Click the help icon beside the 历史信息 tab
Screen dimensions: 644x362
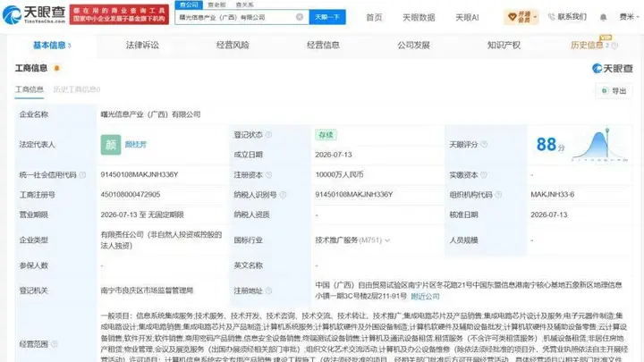(x=614, y=46)
